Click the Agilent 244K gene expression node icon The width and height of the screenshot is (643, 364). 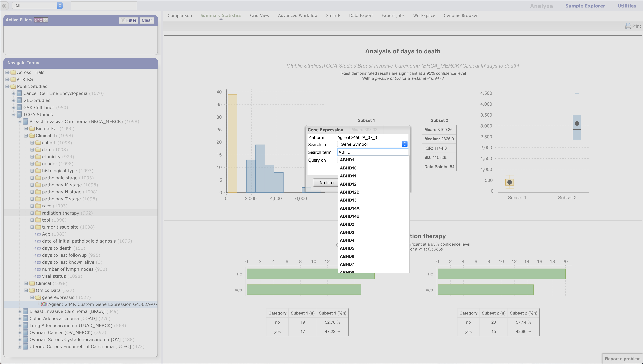(44, 304)
